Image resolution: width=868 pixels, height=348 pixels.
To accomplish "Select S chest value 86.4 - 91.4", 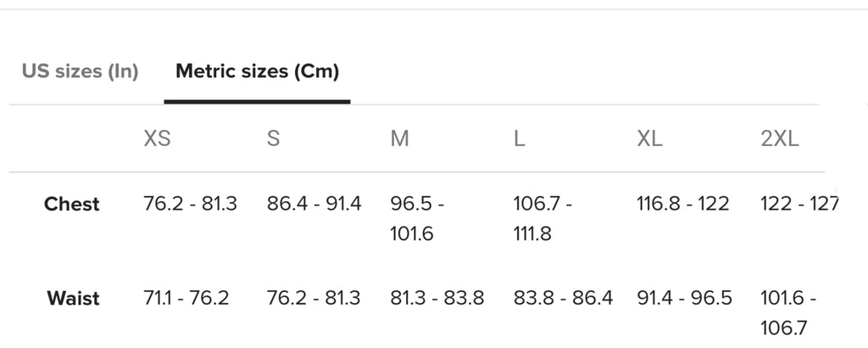I will pos(314,205).
